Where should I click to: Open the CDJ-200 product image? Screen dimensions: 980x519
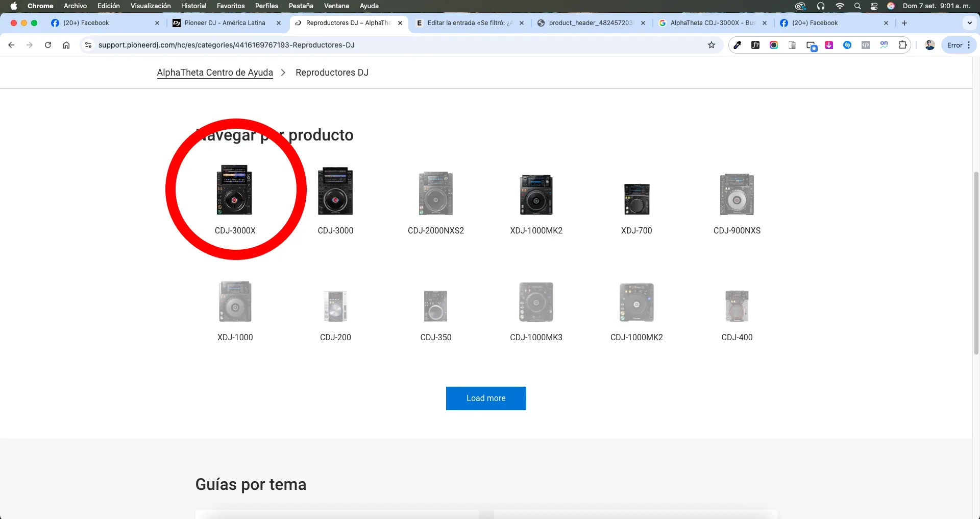point(335,306)
